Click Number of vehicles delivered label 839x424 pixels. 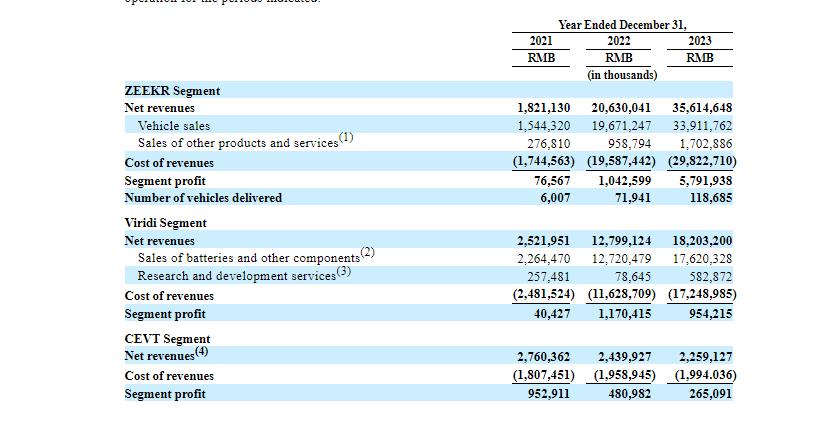(x=203, y=198)
